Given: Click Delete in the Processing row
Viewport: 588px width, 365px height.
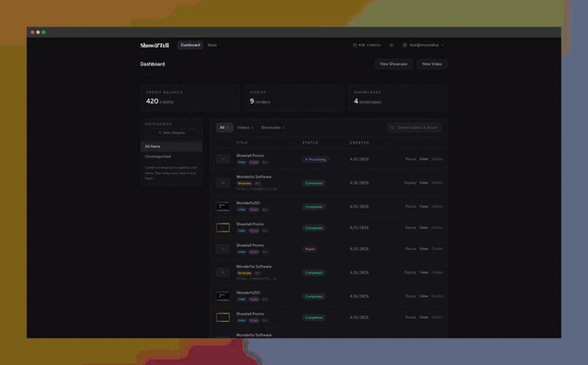Looking at the screenshot, I should pos(437,159).
